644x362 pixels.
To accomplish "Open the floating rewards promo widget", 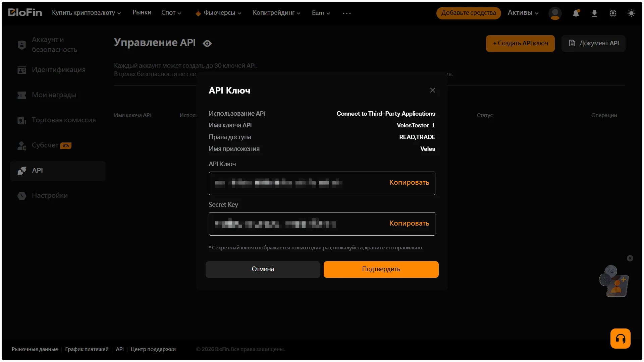I will (614, 281).
